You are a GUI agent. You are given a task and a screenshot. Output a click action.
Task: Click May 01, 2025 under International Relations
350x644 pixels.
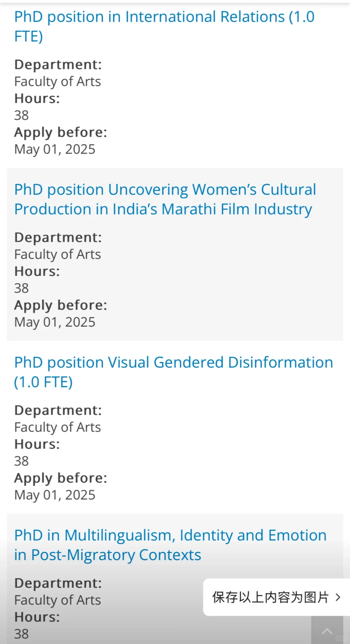pos(55,149)
